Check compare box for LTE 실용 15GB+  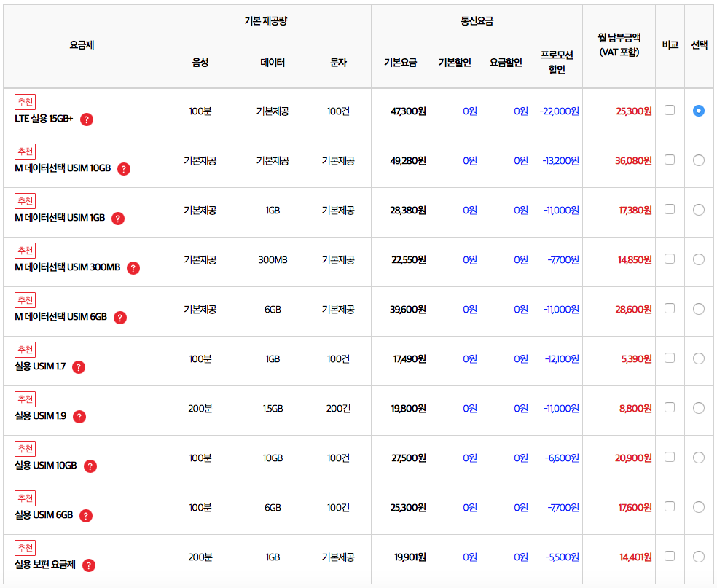coord(670,110)
